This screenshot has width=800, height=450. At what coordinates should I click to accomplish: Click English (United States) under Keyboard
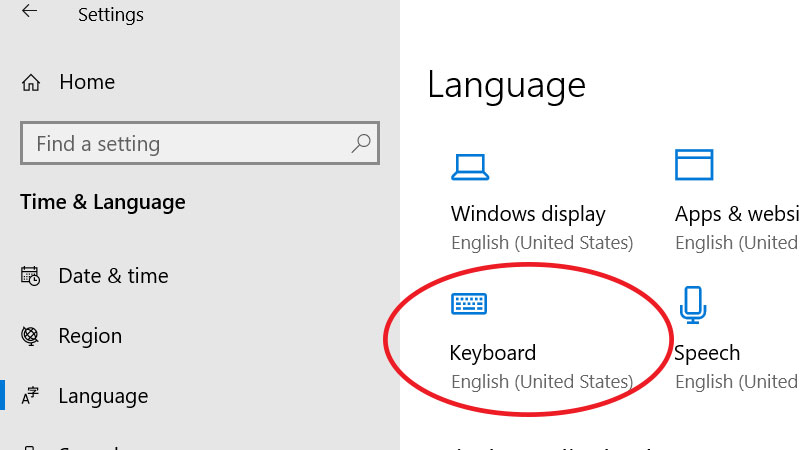coord(542,382)
